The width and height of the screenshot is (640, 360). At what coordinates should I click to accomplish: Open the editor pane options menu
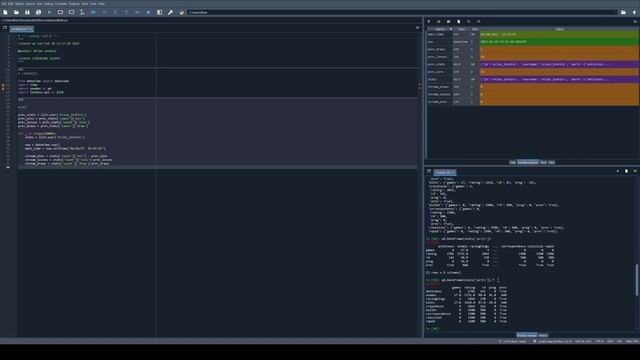pyautogui.click(x=417, y=28)
